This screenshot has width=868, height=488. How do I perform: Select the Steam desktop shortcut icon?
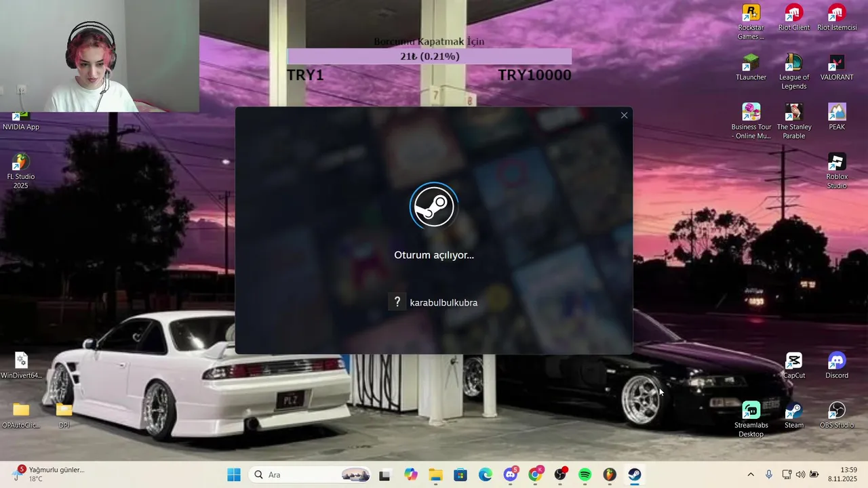click(x=793, y=415)
